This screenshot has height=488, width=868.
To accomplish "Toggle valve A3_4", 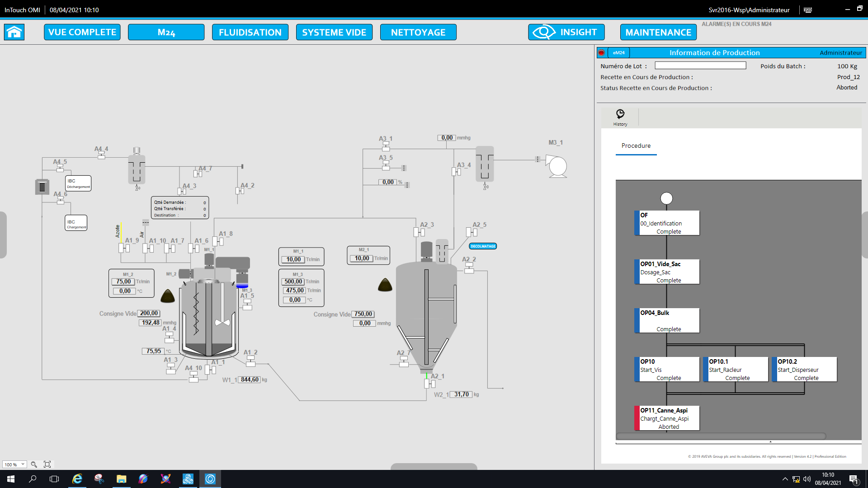I will (456, 172).
